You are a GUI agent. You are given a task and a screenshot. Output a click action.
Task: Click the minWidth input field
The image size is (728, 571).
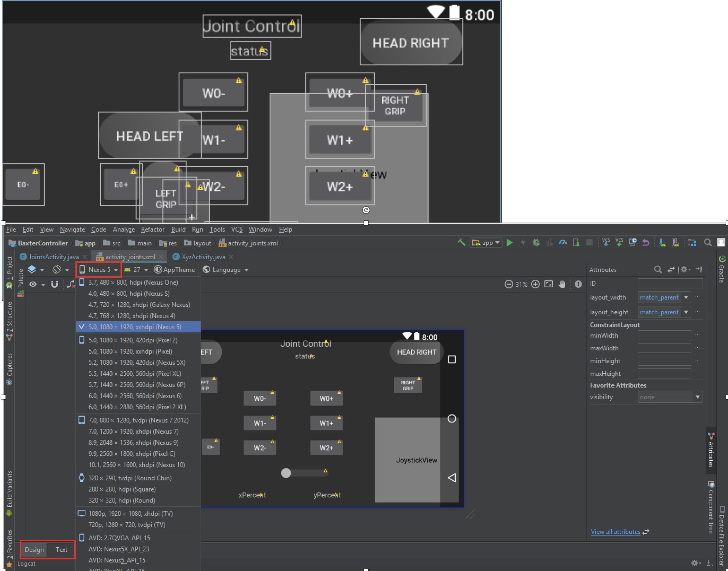click(664, 335)
